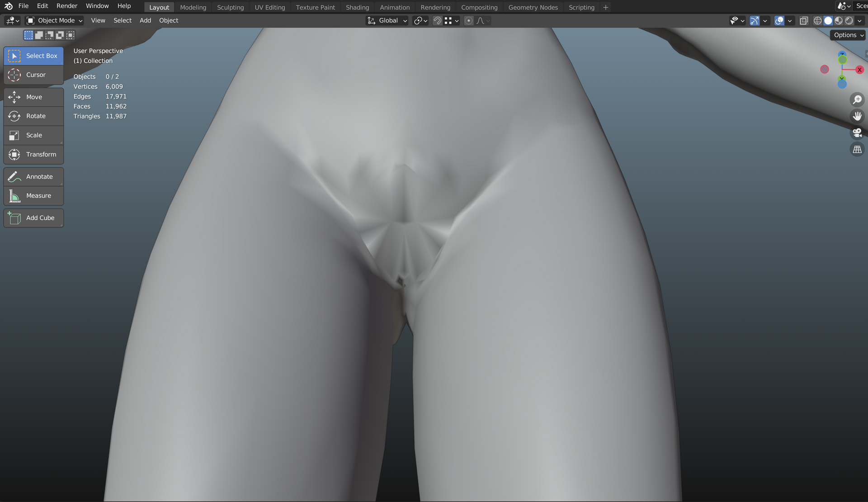Viewport: 868px width, 502px height.
Task: Set selection mode to invert
Action: tap(60, 35)
